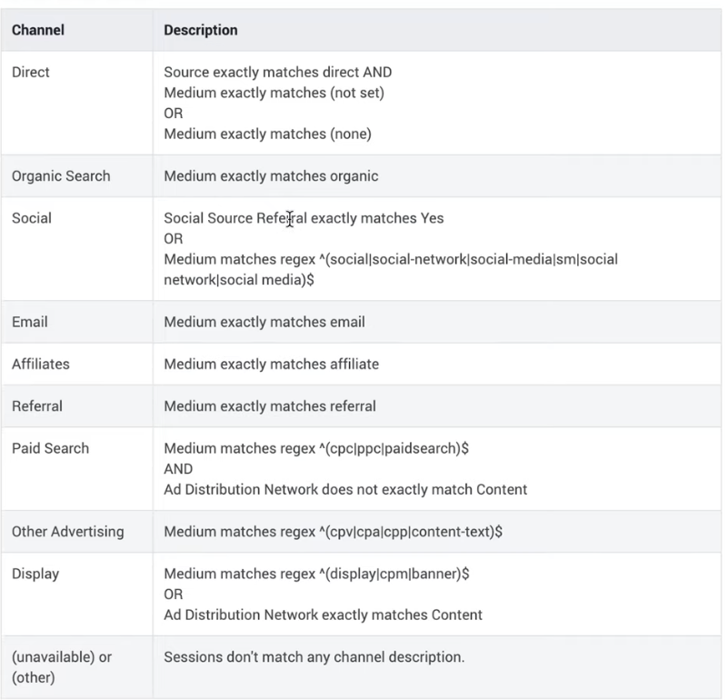Click the cpc|ppc|paidsearch regex line
The height and width of the screenshot is (700, 728).
tap(316, 449)
